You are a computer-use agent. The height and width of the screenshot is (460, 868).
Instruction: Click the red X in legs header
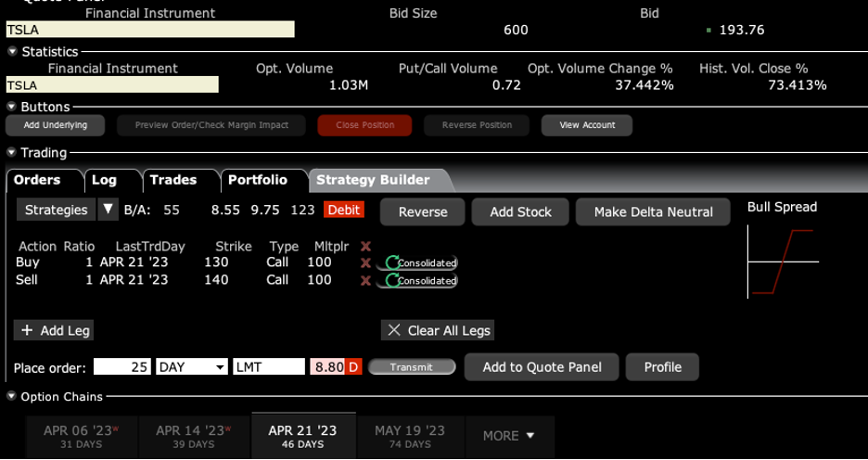click(x=365, y=247)
